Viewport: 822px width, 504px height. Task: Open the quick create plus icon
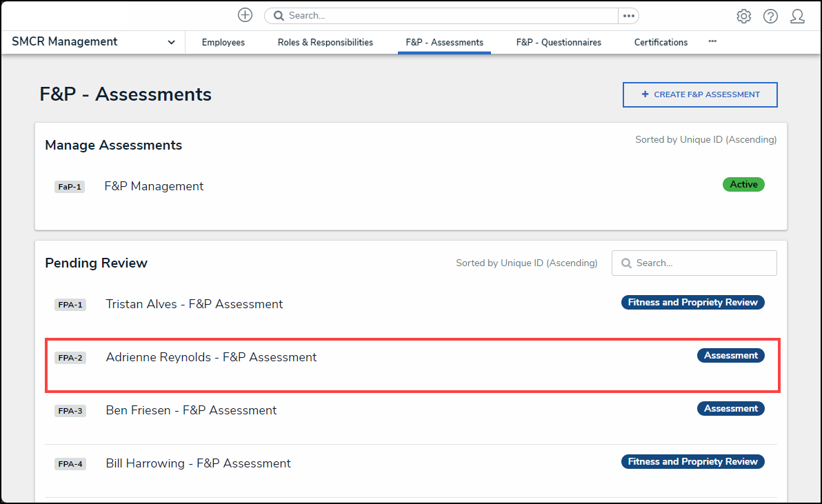[x=245, y=14]
